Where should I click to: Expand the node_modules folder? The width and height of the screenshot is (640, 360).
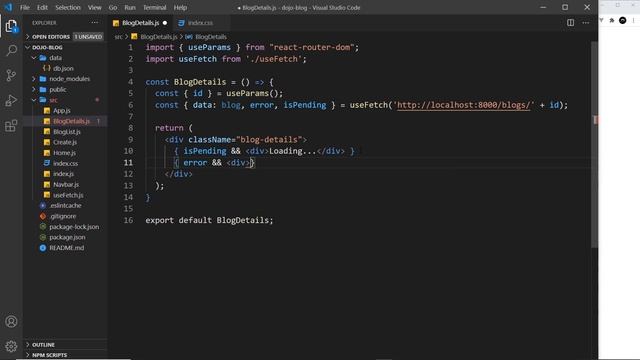click(x=69, y=79)
